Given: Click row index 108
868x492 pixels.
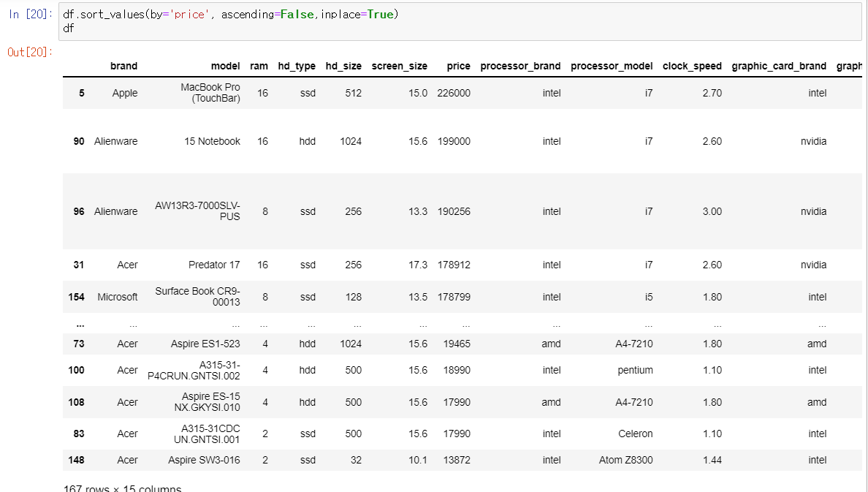Looking at the screenshot, I should [x=77, y=402].
